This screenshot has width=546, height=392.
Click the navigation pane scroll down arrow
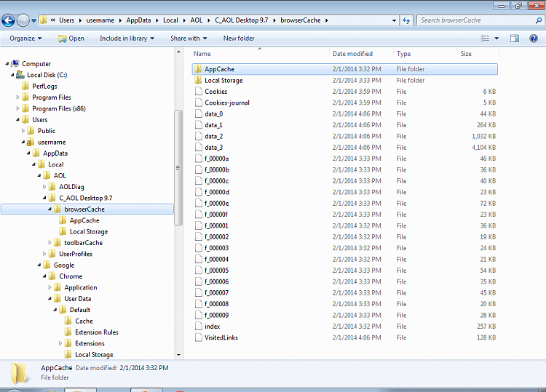pos(178,355)
